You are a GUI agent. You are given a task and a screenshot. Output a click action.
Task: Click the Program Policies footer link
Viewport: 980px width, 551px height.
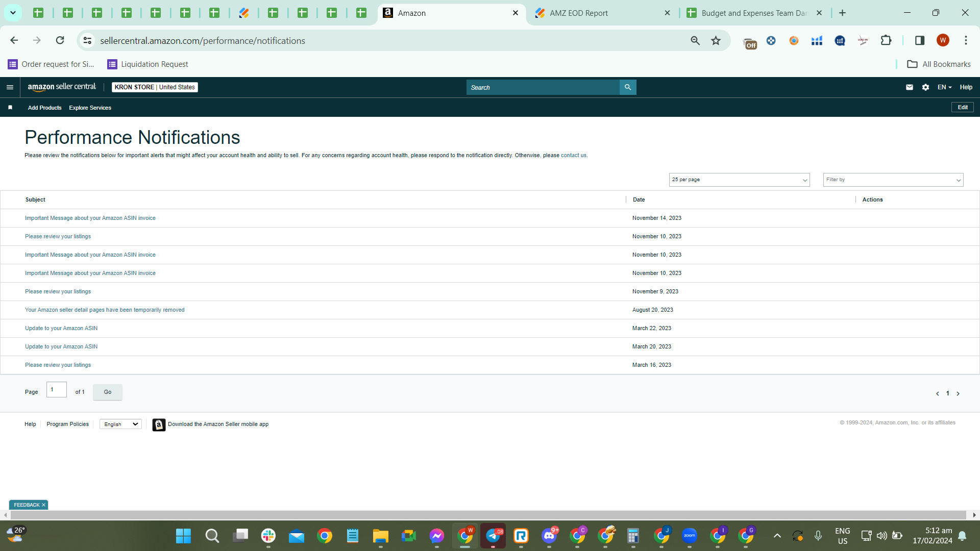[x=67, y=424]
